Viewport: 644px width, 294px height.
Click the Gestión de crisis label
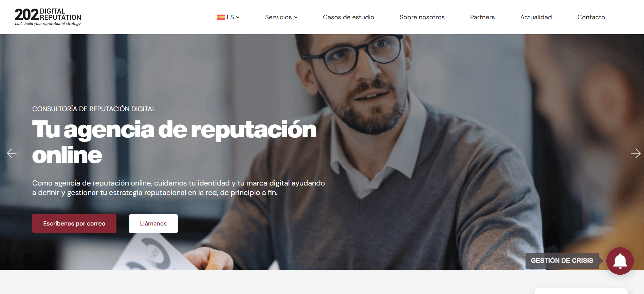562,261
